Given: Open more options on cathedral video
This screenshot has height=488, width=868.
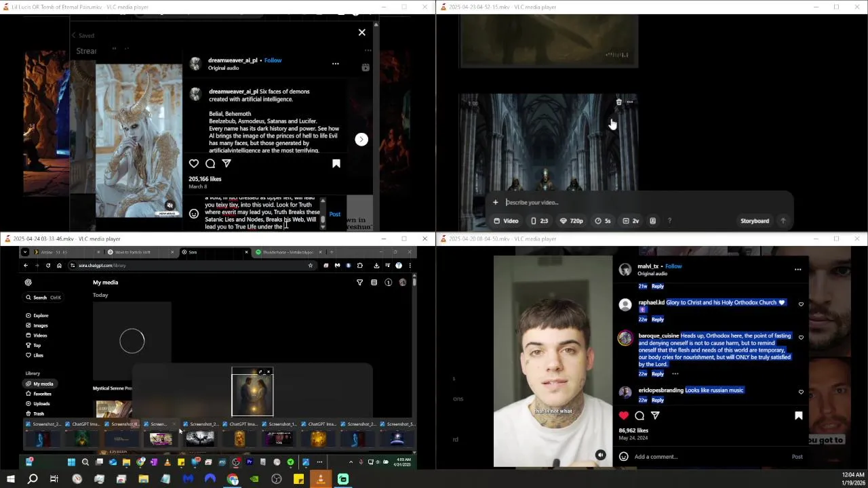Looking at the screenshot, I should pos(630,102).
